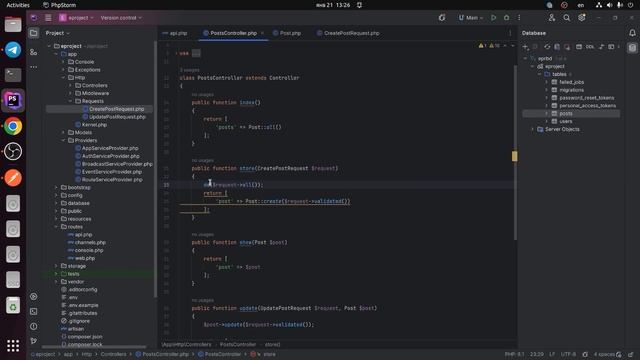The image size is (640, 360).
Task: Open More tool windows ellipsis in left sidebar
Action: click(33, 67)
